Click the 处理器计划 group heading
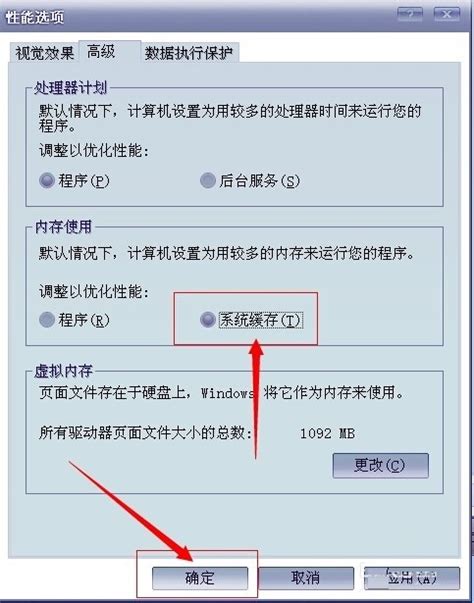The width and height of the screenshot is (474, 603). click(x=70, y=88)
